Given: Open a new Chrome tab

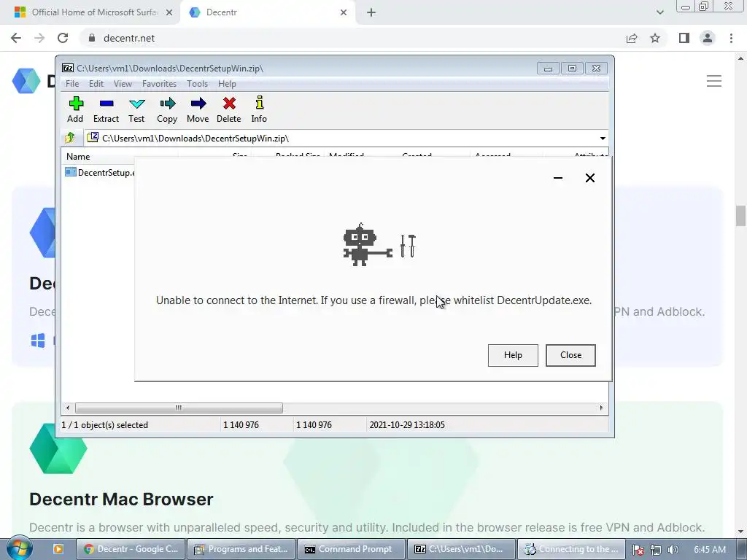Looking at the screenshot, I should pyautogui.click(x=371, y=12).
